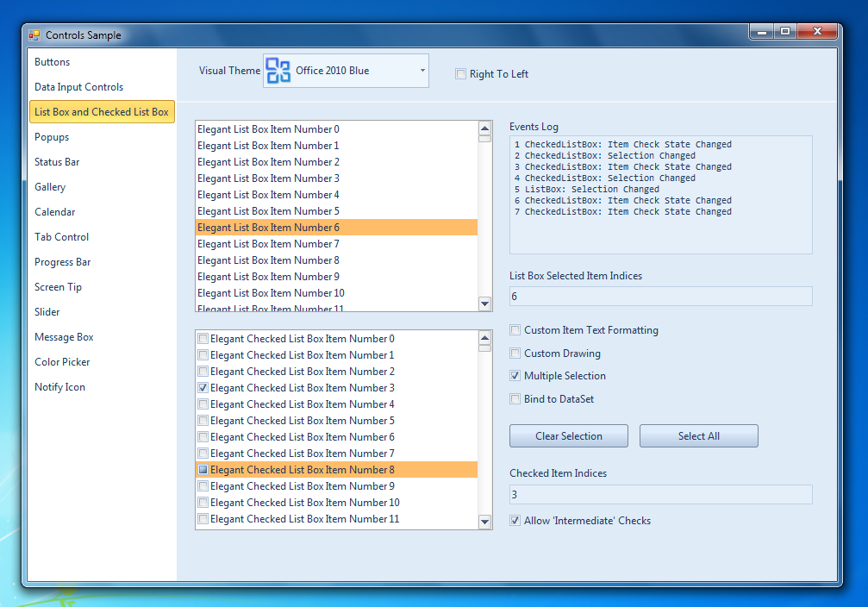Go to the Status Bar section
The image size is (868, 607).
[57, 162]
